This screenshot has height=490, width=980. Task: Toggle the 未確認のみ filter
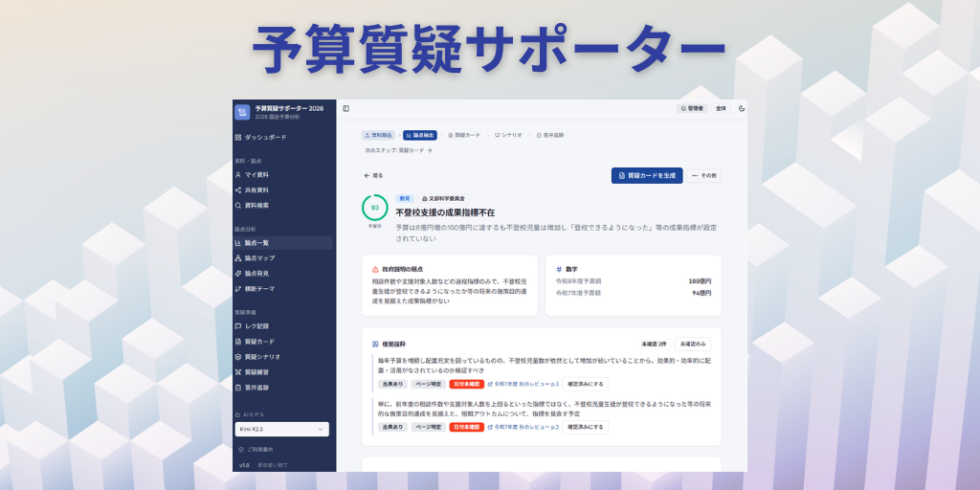[x=692, y=345]
